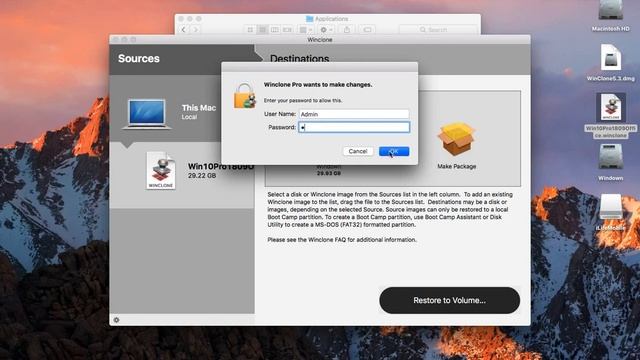Screen dimensions: 640x360
Task: Select Win10Pro1809 winclone file on desktop
Action: (611, 107)
